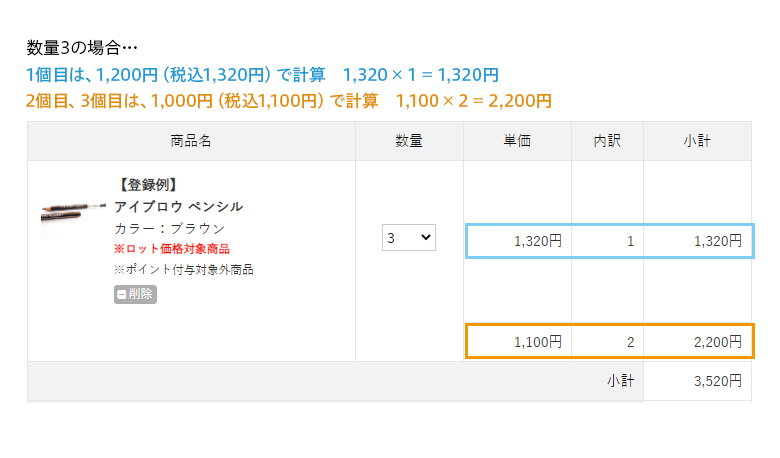Click the breakdown count 2 in orange box
The image size is (780, 458).
630,342
